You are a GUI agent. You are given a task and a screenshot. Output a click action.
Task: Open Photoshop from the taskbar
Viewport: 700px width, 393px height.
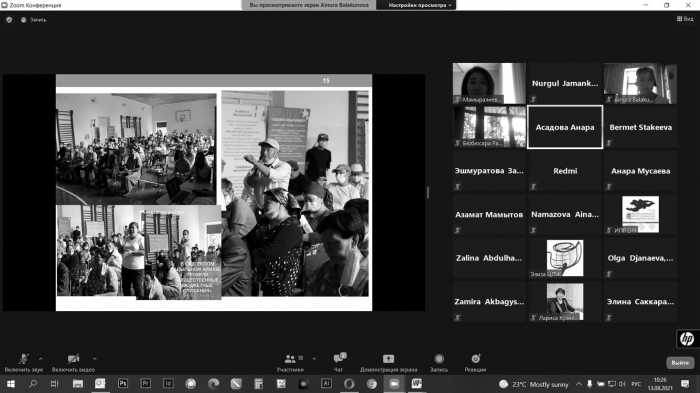(x=123, y=383)
